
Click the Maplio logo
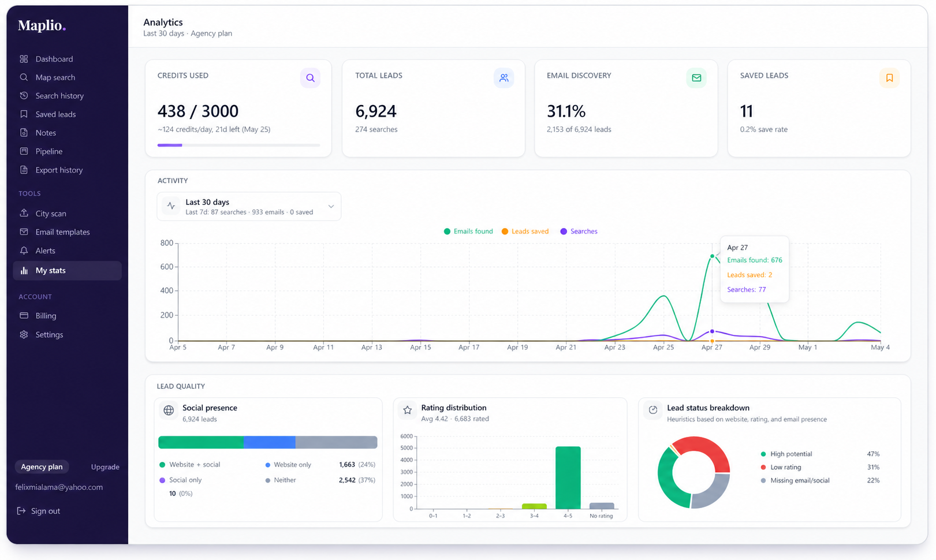coord(42,25)
